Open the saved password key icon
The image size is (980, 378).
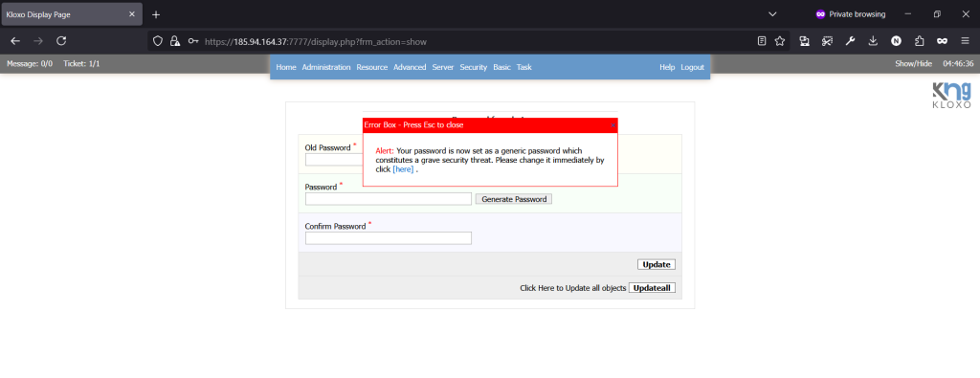coord(193,41)
